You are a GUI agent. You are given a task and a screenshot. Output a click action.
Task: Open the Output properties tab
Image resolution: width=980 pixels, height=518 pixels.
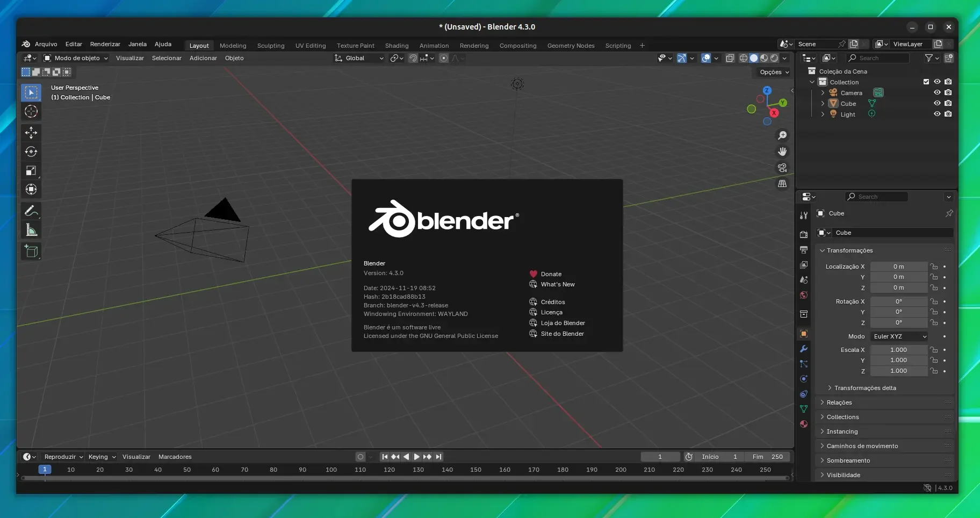[x=804, y=249]
